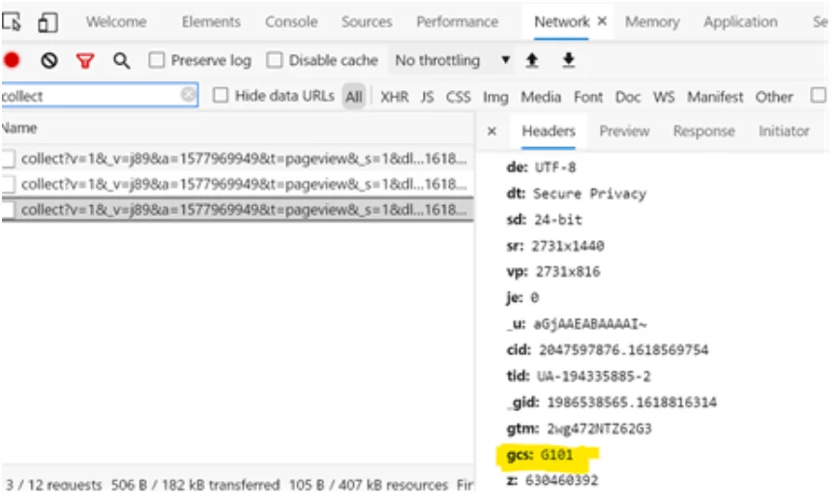Click the dt: Secure Privacy parameter
This screenshot has height=504, width=834.
pos(576,193)
